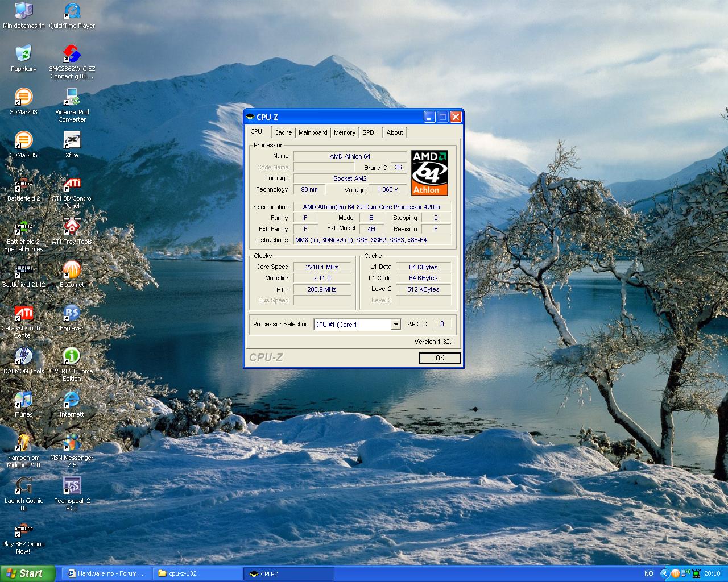Click the Core Speed value field
The image size is (728, 582).
click(x=322, y=267)
